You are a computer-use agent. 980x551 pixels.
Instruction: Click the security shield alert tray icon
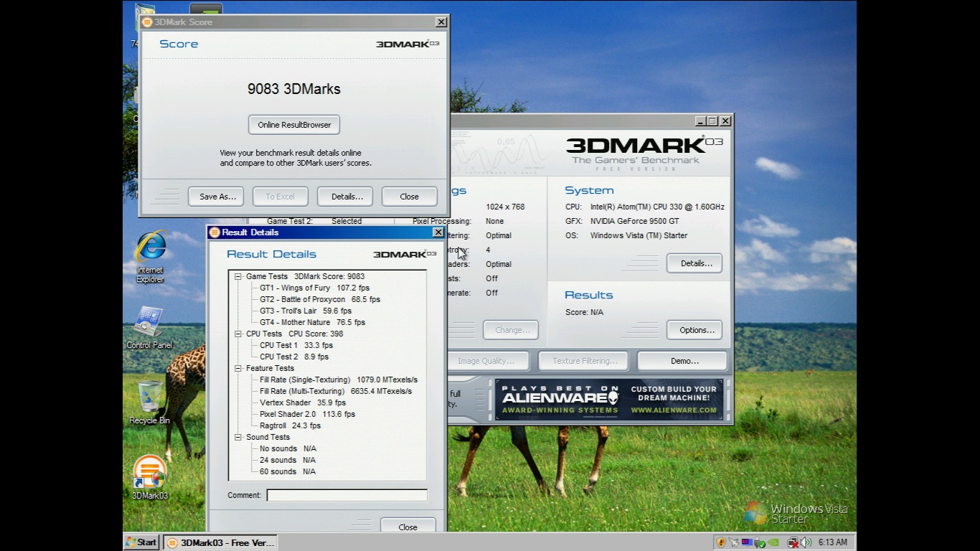(x=721, y=542)
